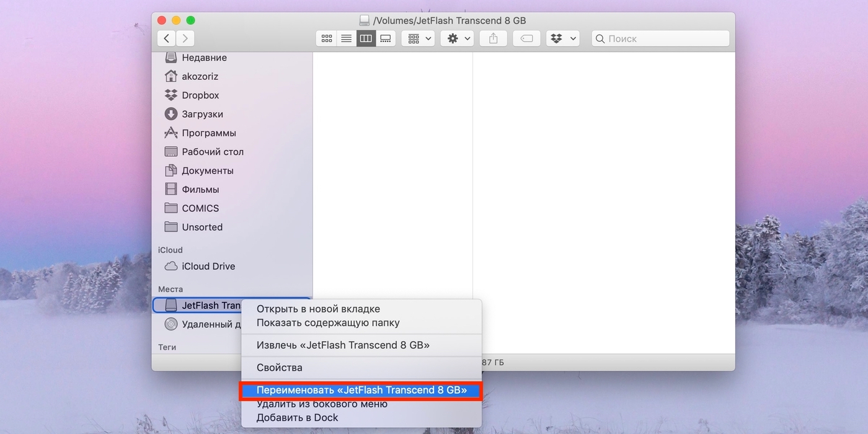868x434 pixels.
Task: Click the COMICS folder icon
Action: (x=171, y=208)
